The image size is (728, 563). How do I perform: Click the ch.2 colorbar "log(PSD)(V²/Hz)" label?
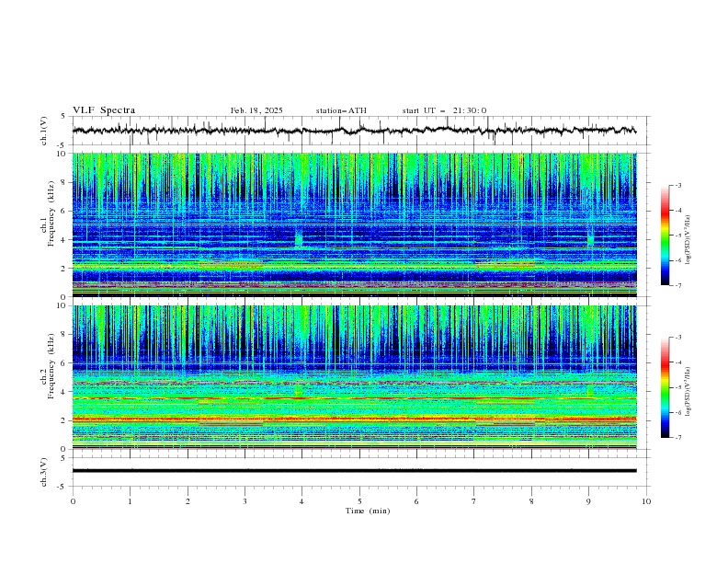(688, 392)
